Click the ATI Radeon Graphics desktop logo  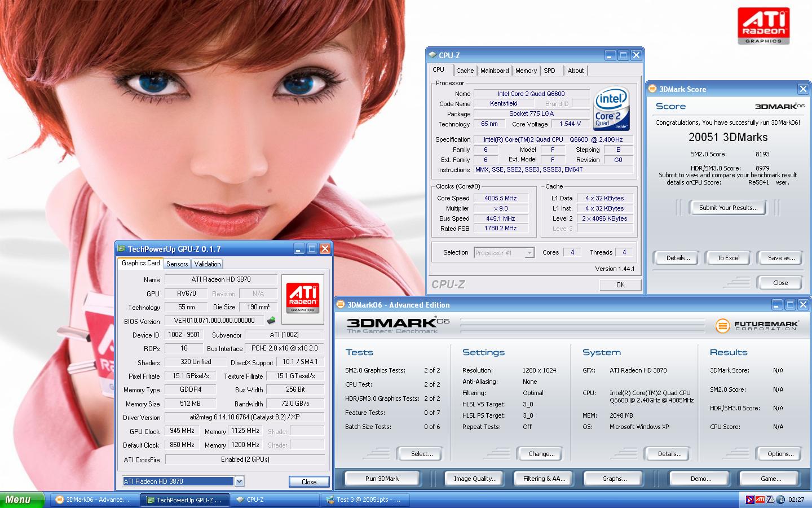coord(764,25)
